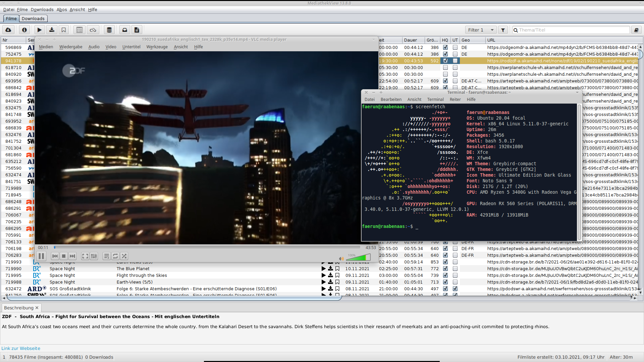This screenshot has height=362, width=644.
Task: Download Flight through the Skies film
Action: 330,275
